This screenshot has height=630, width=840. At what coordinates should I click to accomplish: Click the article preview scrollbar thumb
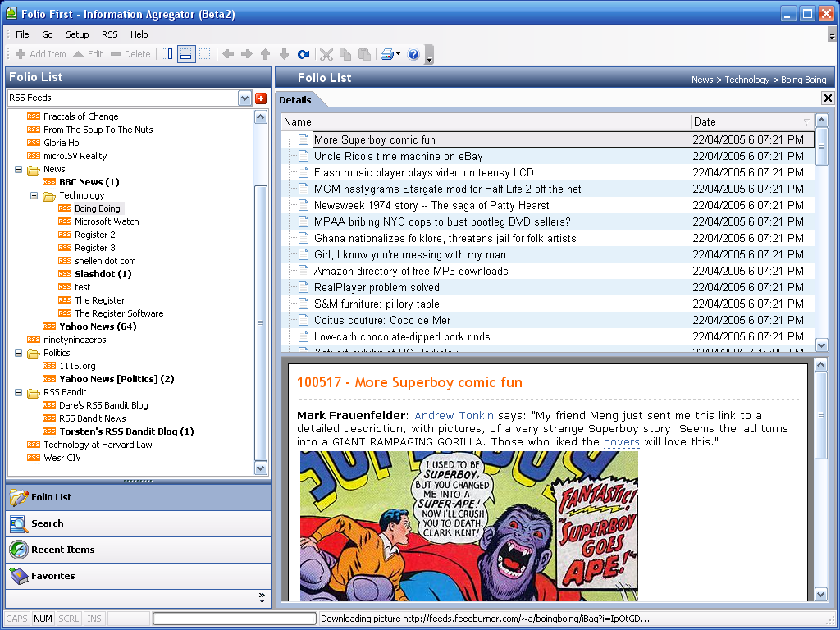tap(820, 416)
